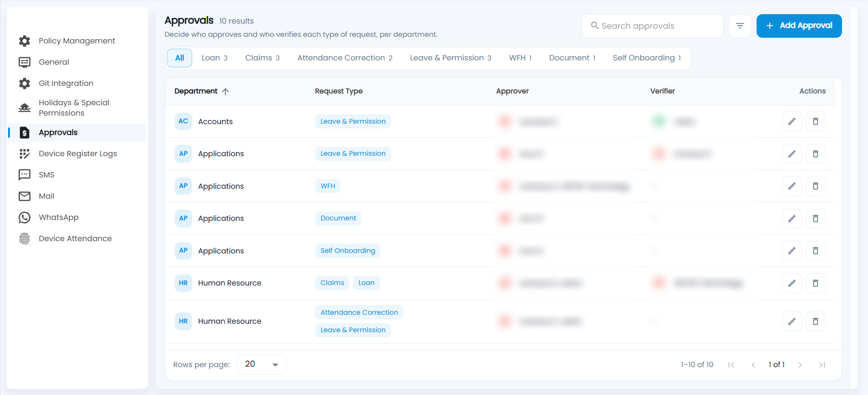Open the General settings page
The height and width of the screenshot is (395, 868).
click(54, 62)
